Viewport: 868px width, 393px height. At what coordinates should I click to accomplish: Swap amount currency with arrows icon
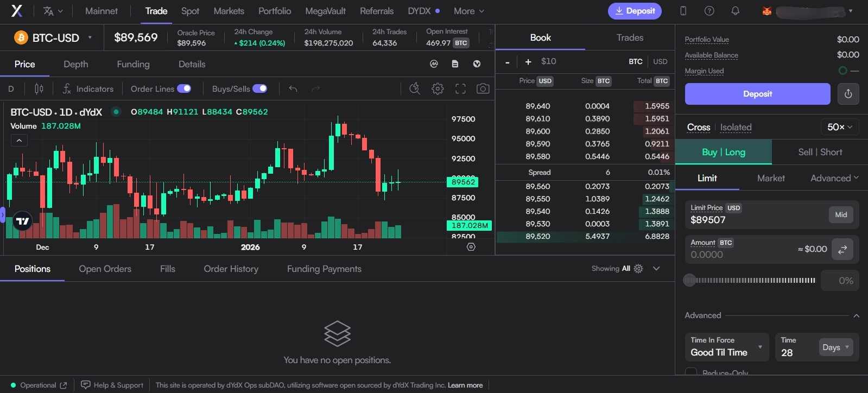[842, 249]
